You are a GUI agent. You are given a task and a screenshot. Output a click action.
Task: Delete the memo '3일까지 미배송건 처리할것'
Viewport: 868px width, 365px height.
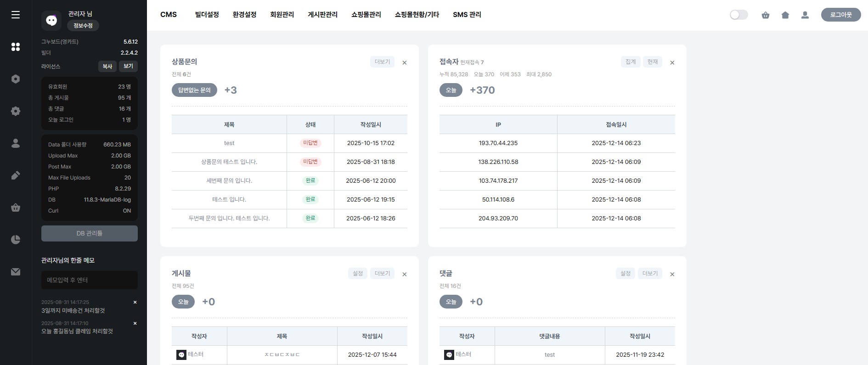pyautogui.click(x=135, y=302)
